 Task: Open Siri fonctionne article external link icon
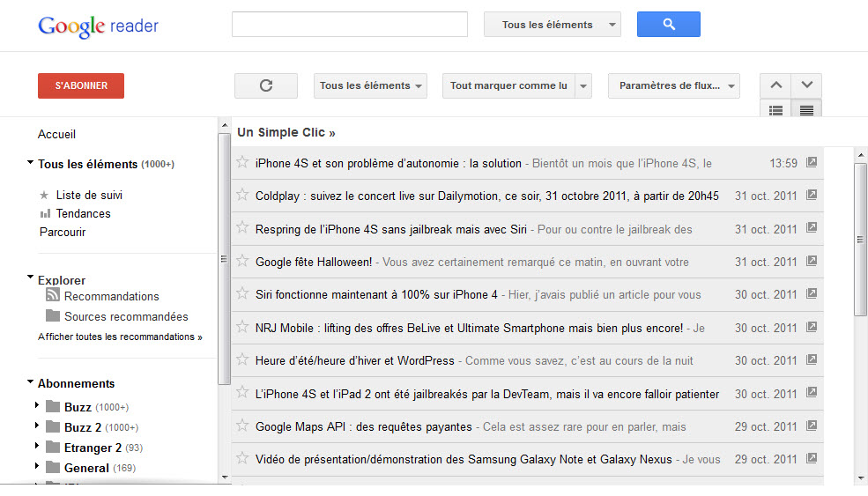coord(812,293)
